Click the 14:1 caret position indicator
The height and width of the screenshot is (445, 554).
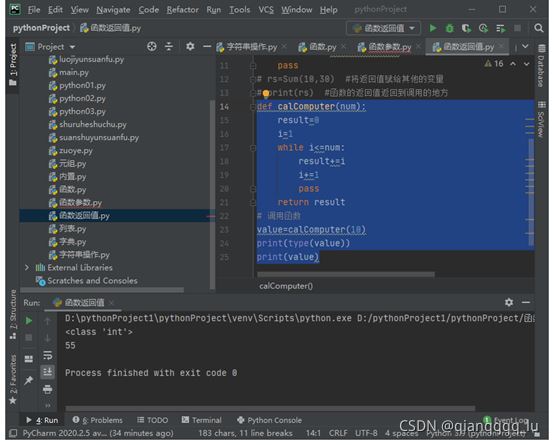(x=313, y=433)
